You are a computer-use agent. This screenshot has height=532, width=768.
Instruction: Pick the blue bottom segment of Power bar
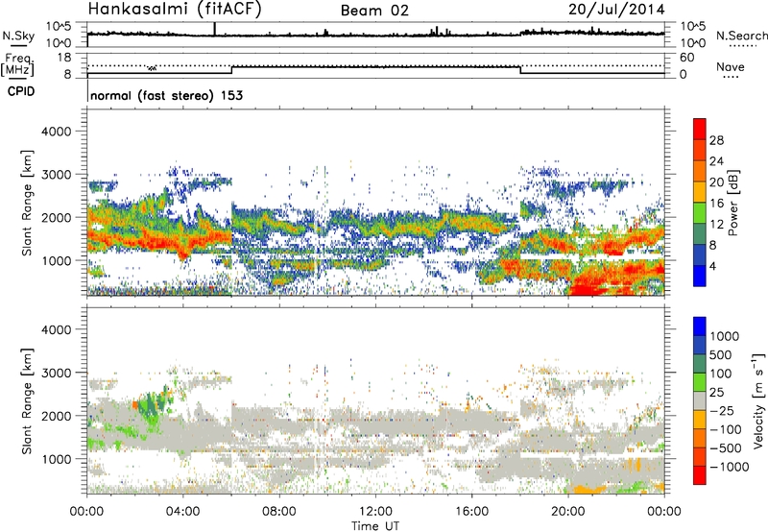point(700,277)
